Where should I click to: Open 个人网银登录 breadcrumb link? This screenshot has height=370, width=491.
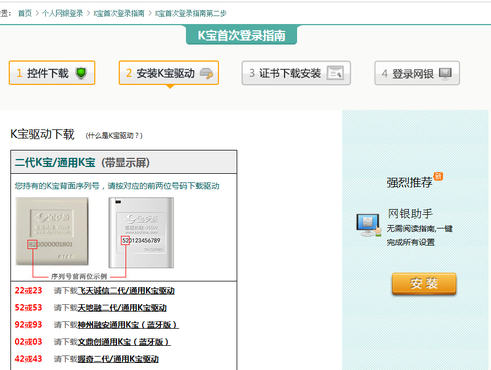pos(62,13)
